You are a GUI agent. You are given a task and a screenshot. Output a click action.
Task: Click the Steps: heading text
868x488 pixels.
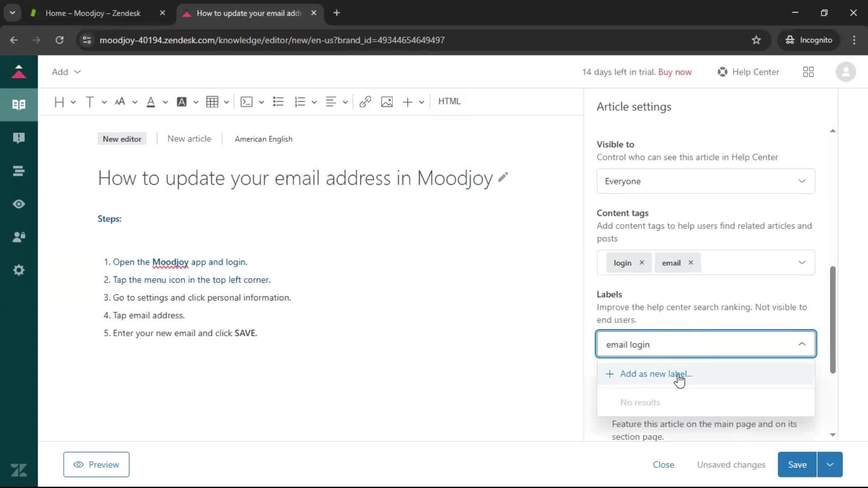(109, 219)
